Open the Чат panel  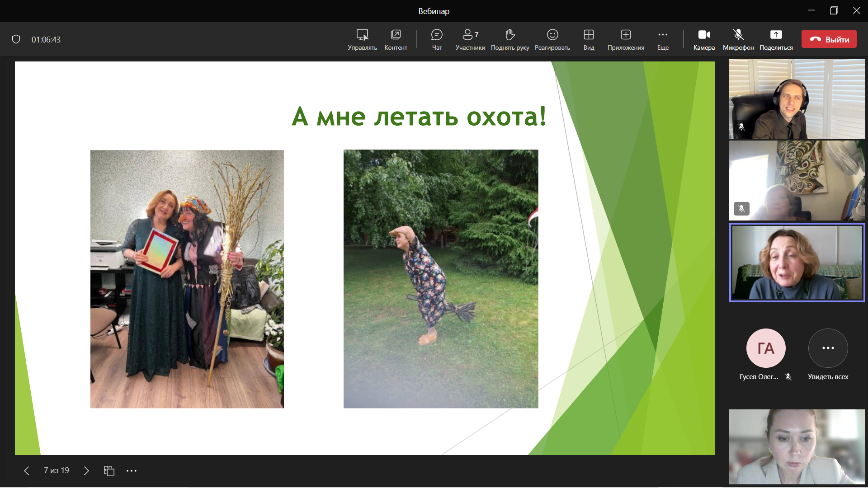click(436, 39)
